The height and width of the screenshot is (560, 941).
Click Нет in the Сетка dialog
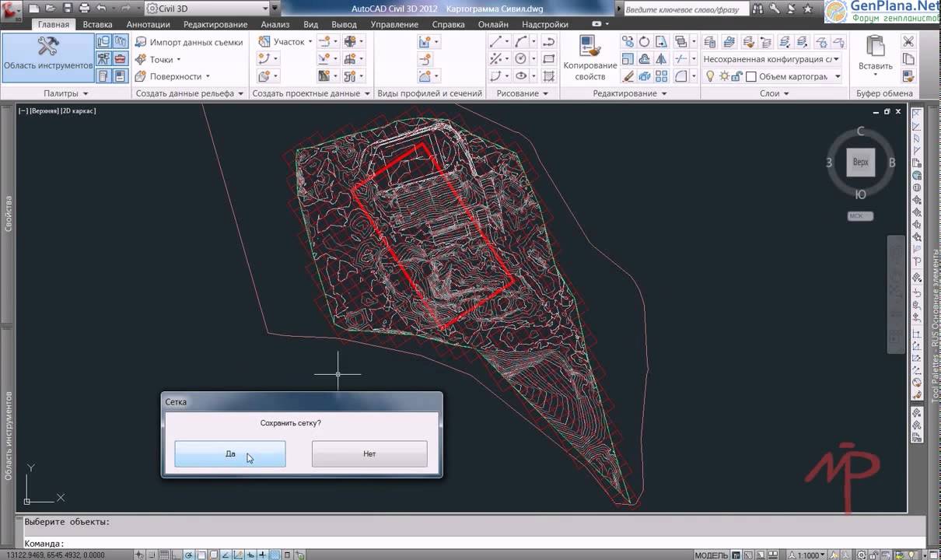point(369,453)
